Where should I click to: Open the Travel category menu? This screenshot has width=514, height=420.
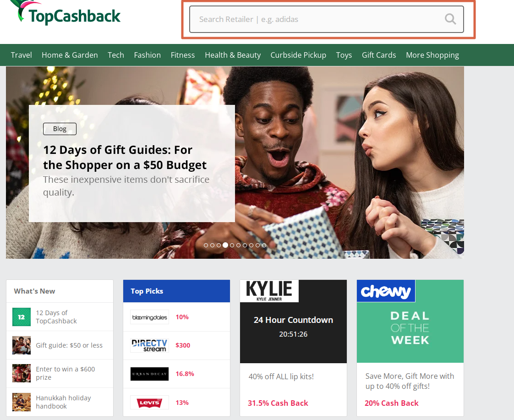(22, 55)
